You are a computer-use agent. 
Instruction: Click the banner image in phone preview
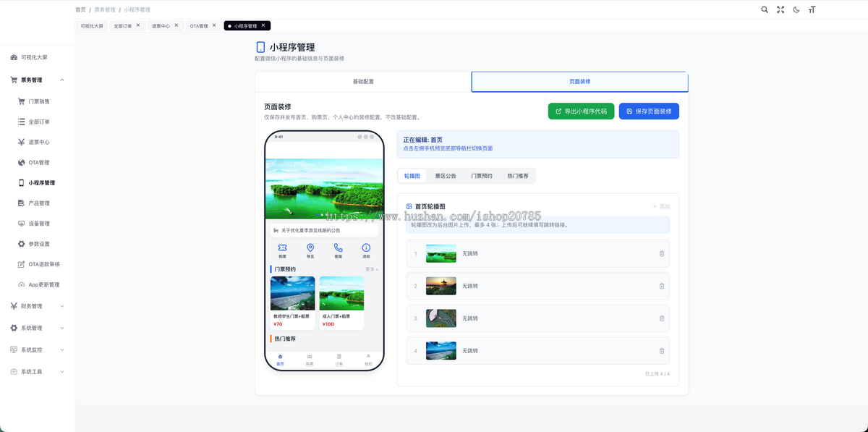[x=324, y=189]
